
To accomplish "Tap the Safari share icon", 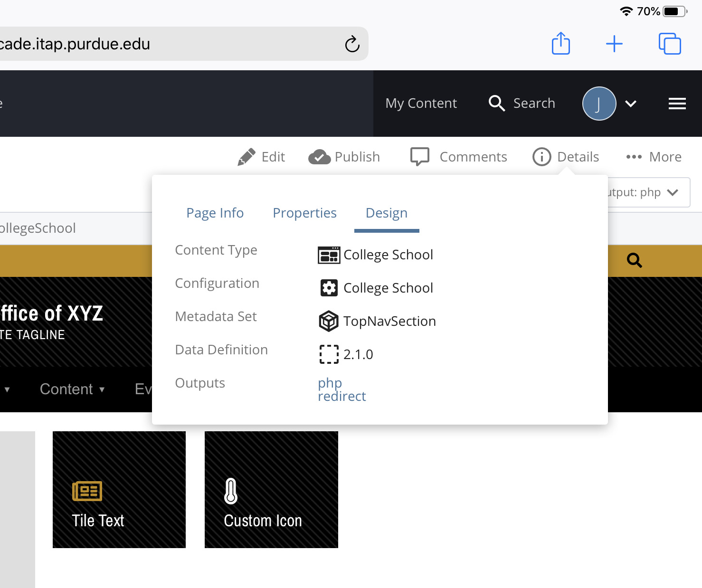I will pos(561,43).
